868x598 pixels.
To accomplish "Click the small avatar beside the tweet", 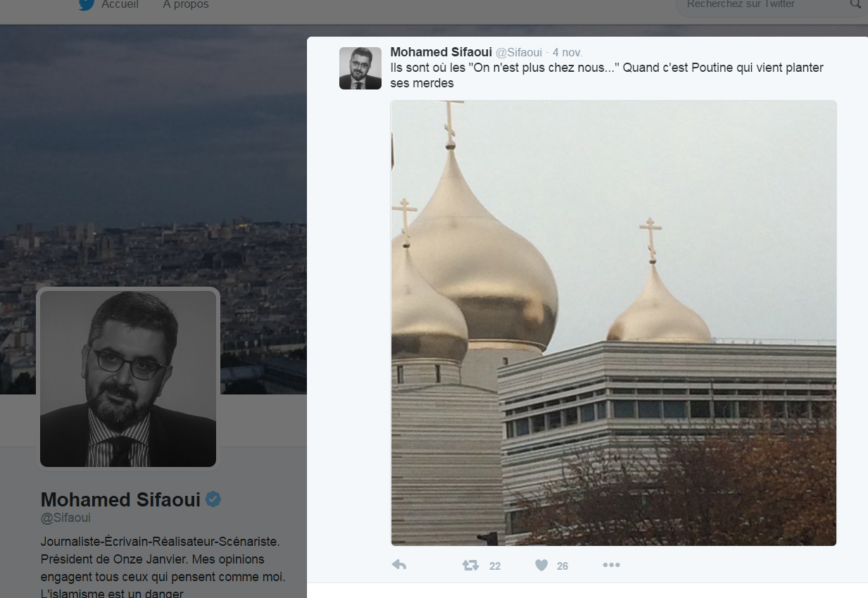I will 360,68.
